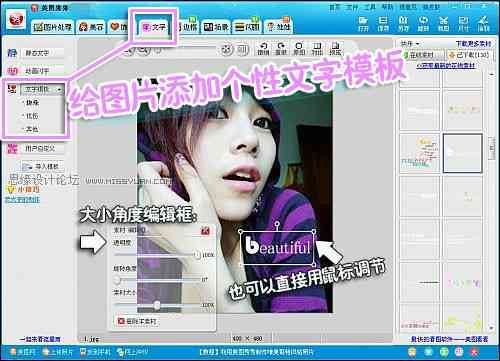Image resolution: width=500 pixels, height=361 pixels.
Task: Open the 文字模板 dropdown in left sidebar
Action: [x=42, y=89]
